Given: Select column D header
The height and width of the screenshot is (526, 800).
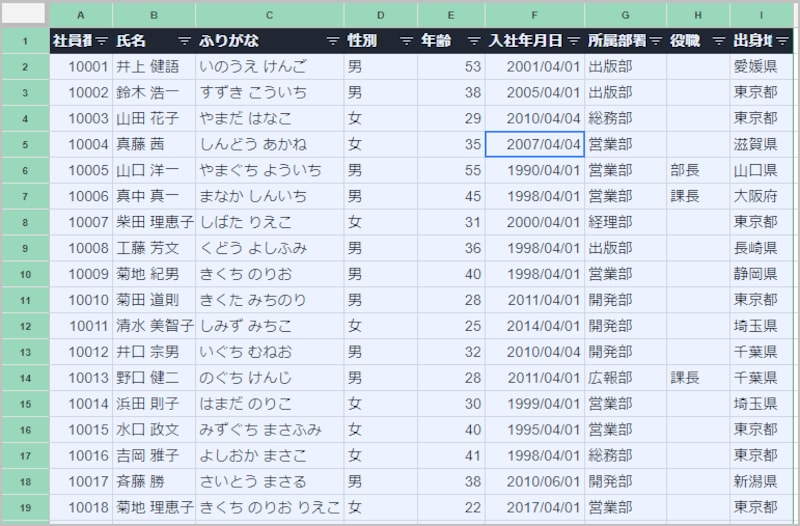Looking at the screenshot, I should coord(381,15).
